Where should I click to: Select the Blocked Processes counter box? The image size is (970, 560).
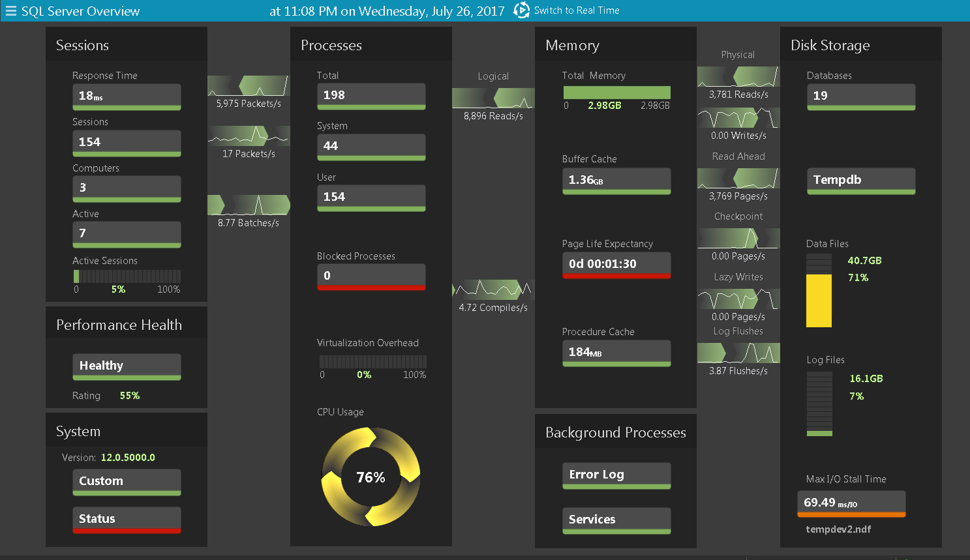(371, 276)
